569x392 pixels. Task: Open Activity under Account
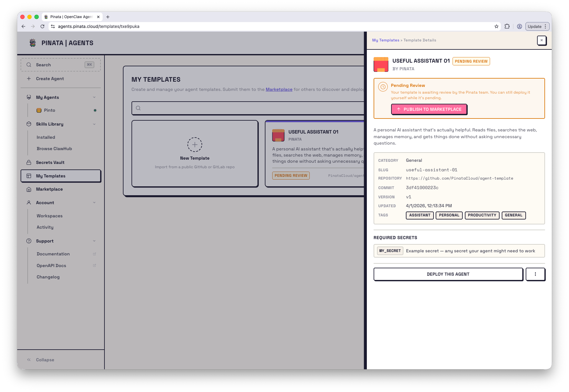(45, 227)
